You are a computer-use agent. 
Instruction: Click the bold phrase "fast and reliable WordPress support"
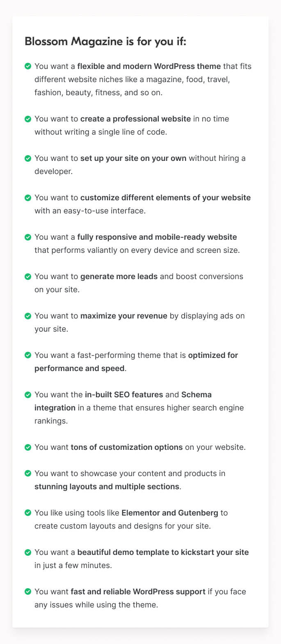(138, 592)
